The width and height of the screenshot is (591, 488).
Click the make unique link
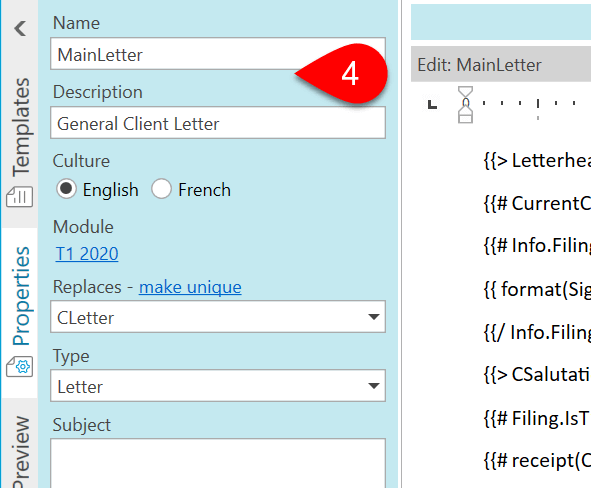click(190, 287)
